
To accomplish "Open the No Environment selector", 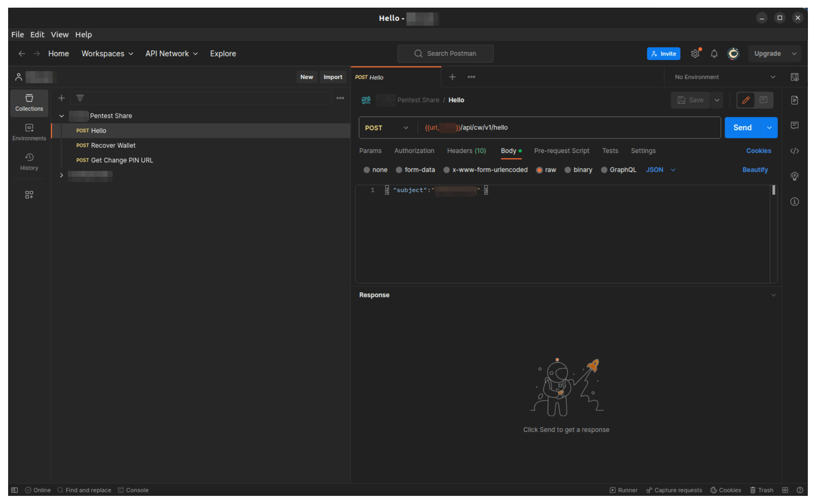I will [725, 77].
